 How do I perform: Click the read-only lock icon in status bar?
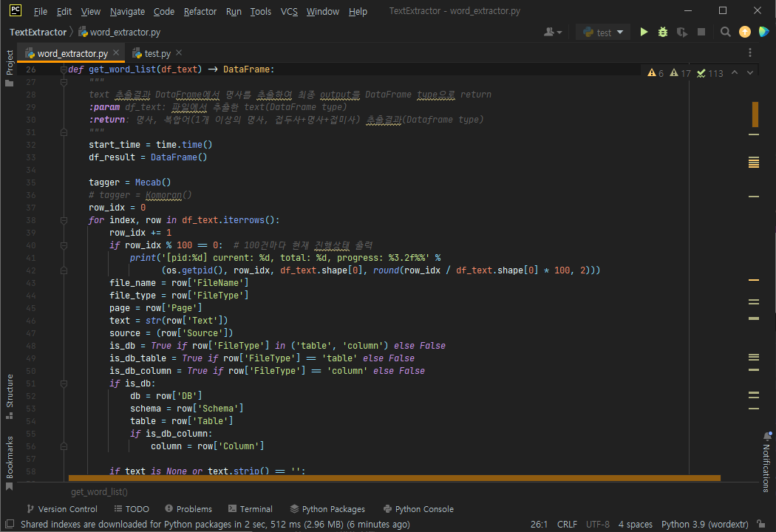pos(761,524)
